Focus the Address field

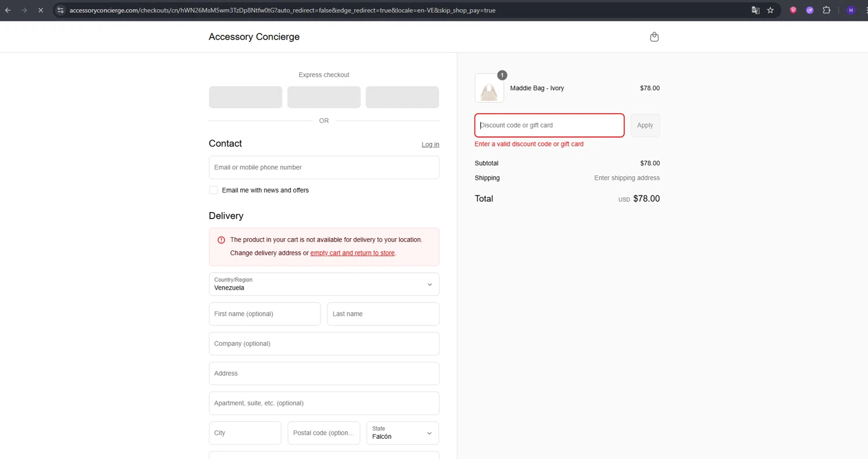(324, 373)
